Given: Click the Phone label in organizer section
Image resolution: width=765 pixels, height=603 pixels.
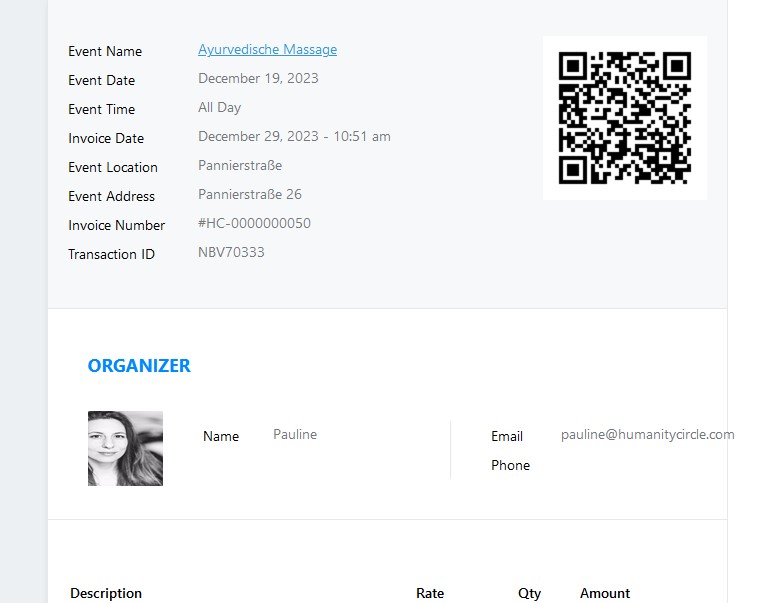Looking at the screenshot, I should [x=510, y=465].
